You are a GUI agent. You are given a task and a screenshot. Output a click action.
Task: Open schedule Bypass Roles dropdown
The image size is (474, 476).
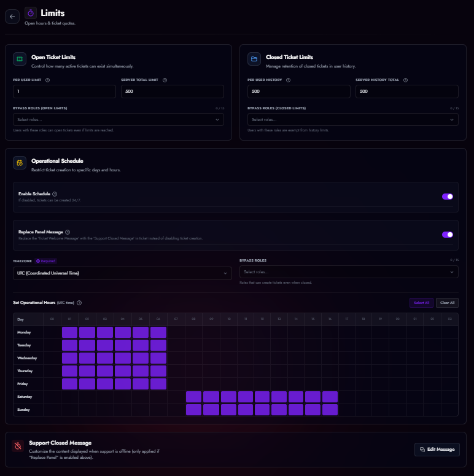(349, 272)
